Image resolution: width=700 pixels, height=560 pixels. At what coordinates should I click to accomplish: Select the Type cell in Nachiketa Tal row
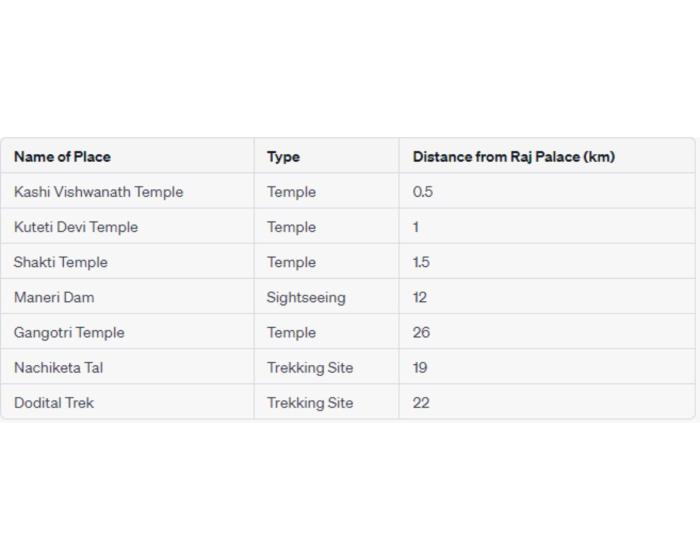pyautogui.click(x=310, y=367)
